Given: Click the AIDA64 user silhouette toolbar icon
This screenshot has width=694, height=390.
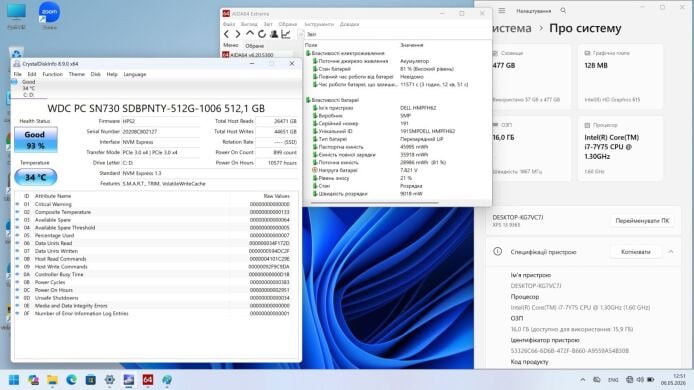Looking at the screenshot, I should tap(274, 34).
